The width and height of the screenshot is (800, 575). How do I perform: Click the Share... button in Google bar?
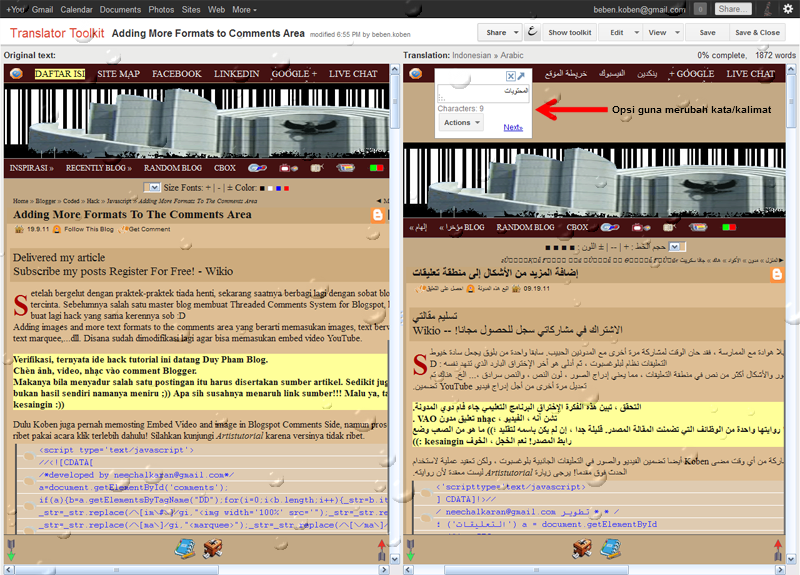pyautogui.click(x=733, y=9)
